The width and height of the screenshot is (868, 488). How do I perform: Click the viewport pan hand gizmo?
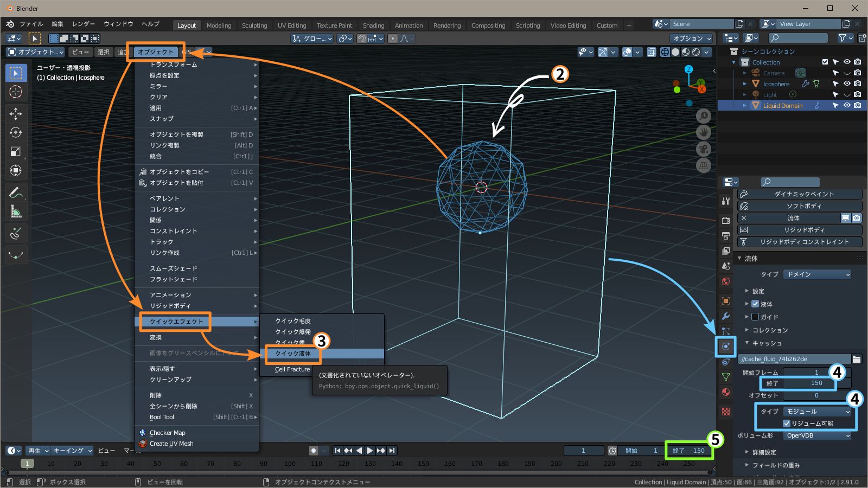(704, 132)
